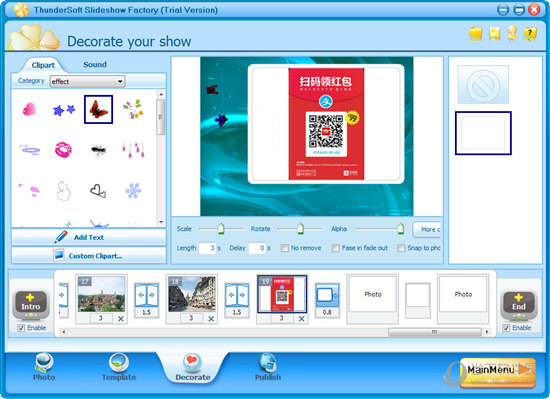
Task: Go to the Photo step tab
Action: [x=44, y=367]
